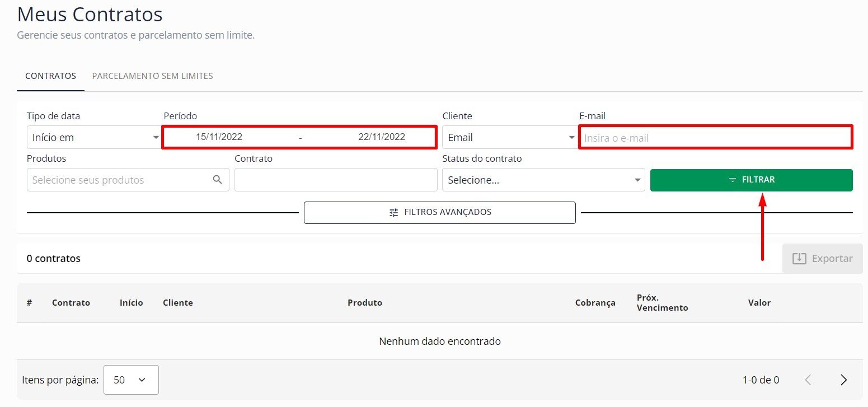Image resolution: width=868 pixels, height=407 pixels.
Task: Click the end date 22/11/2022
Action: point(382,137)
